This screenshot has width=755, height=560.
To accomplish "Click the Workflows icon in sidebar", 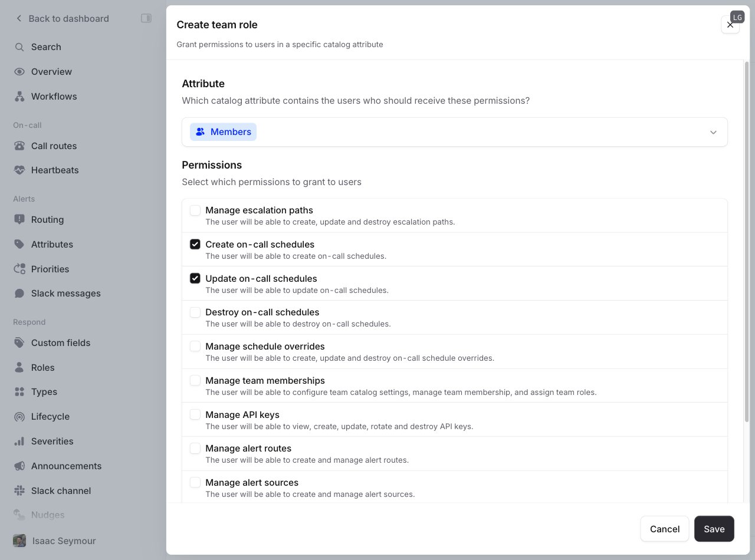I will (x=19, y=97).
